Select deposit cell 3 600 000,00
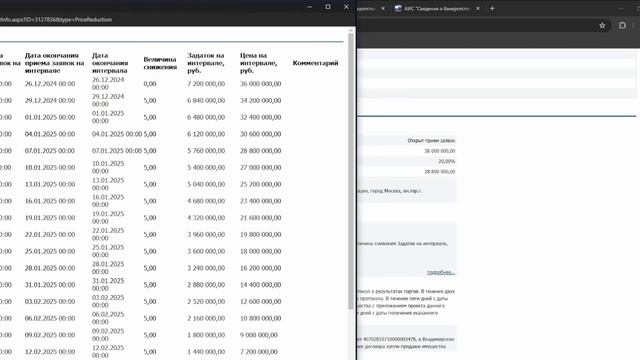Screen dimensions: 640x360 [x=206, y=251]
